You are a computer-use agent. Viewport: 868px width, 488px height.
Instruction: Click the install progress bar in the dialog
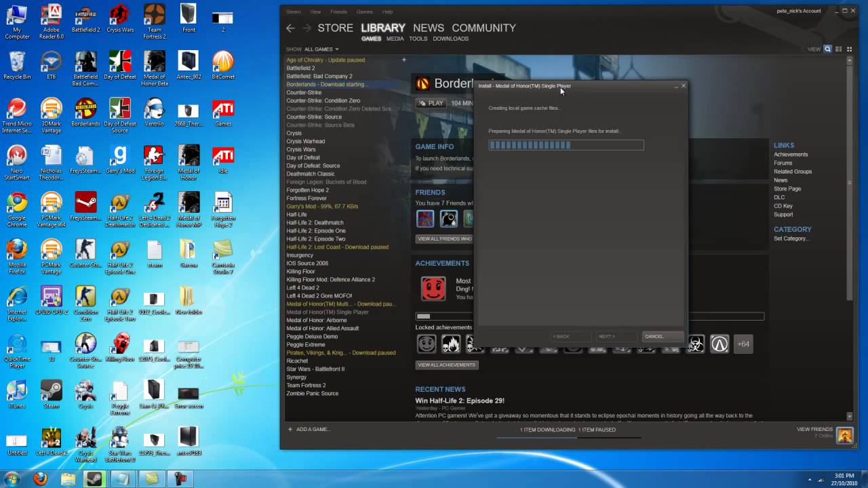click(566, 144)
